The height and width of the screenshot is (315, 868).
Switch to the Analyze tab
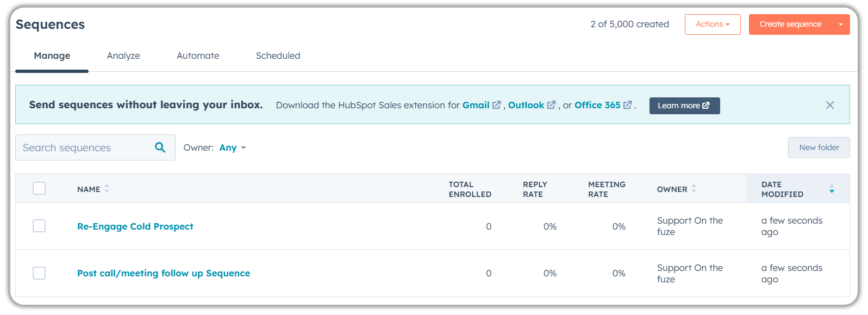coord(123,55)
